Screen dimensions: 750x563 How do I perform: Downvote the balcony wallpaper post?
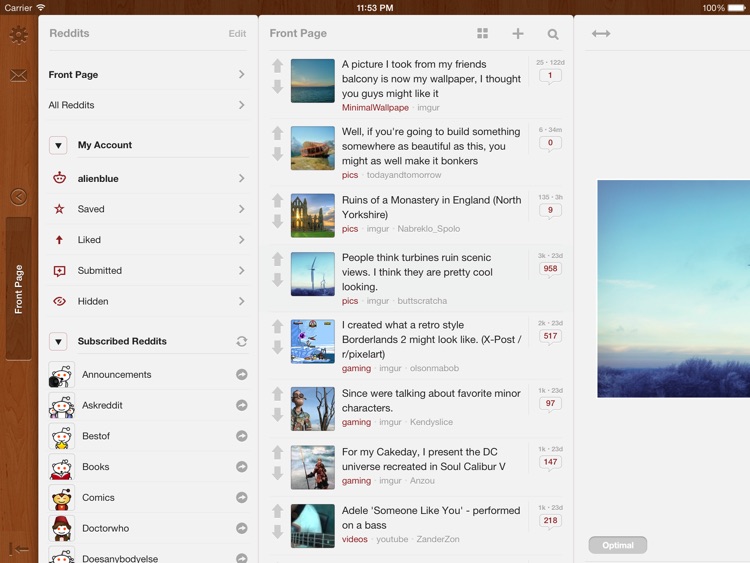pos(277,87)
